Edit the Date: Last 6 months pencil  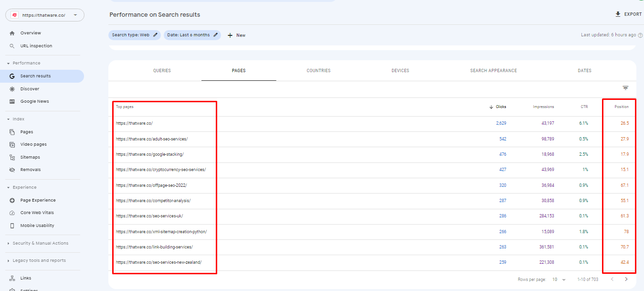pyautogui.click(x=216, y=35)
